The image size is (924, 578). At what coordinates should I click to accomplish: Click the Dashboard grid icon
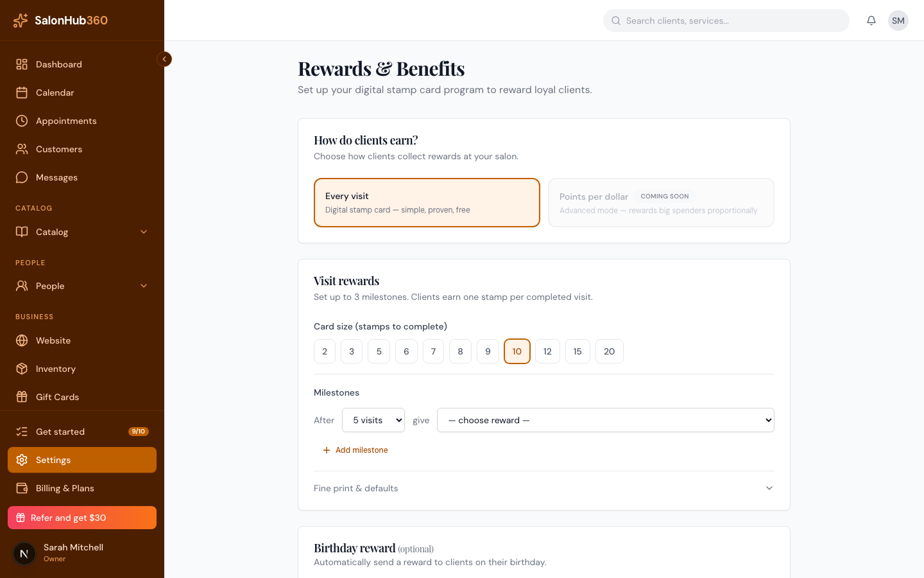point(22,64)
